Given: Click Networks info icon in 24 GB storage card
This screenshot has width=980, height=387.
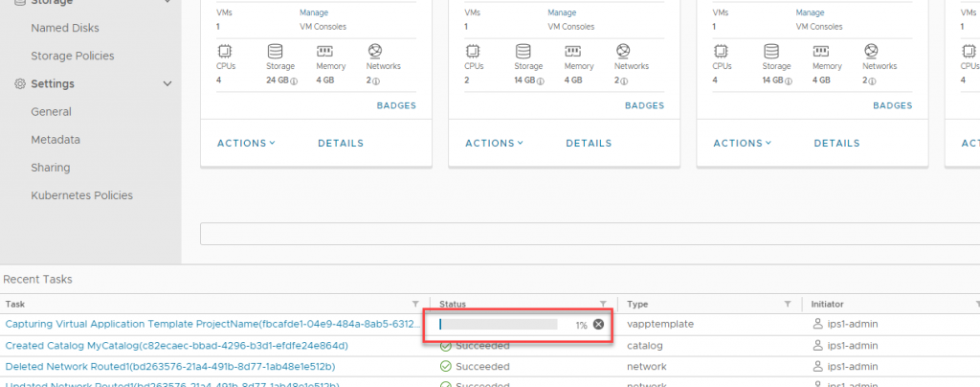Looking at the screenshot, I should 376,81.
